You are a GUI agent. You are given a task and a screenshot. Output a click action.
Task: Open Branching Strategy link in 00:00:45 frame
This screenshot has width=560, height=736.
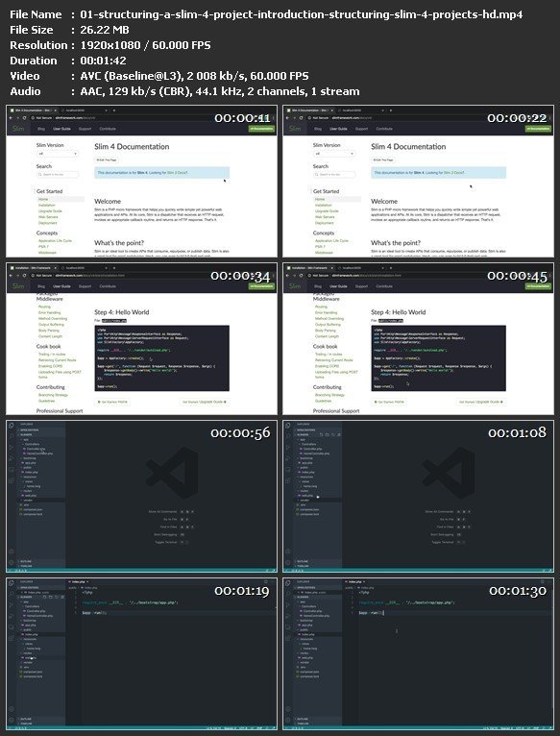click(x=330, y=395)
